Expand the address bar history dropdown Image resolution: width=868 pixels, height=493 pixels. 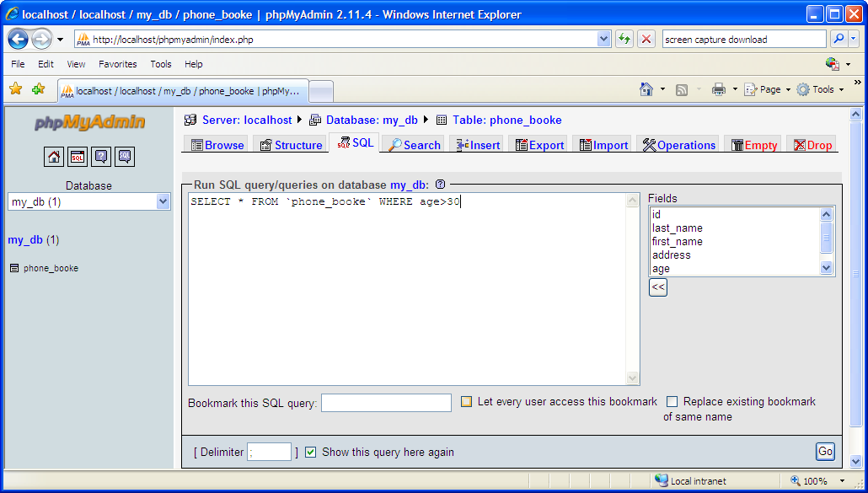[604, 39]
